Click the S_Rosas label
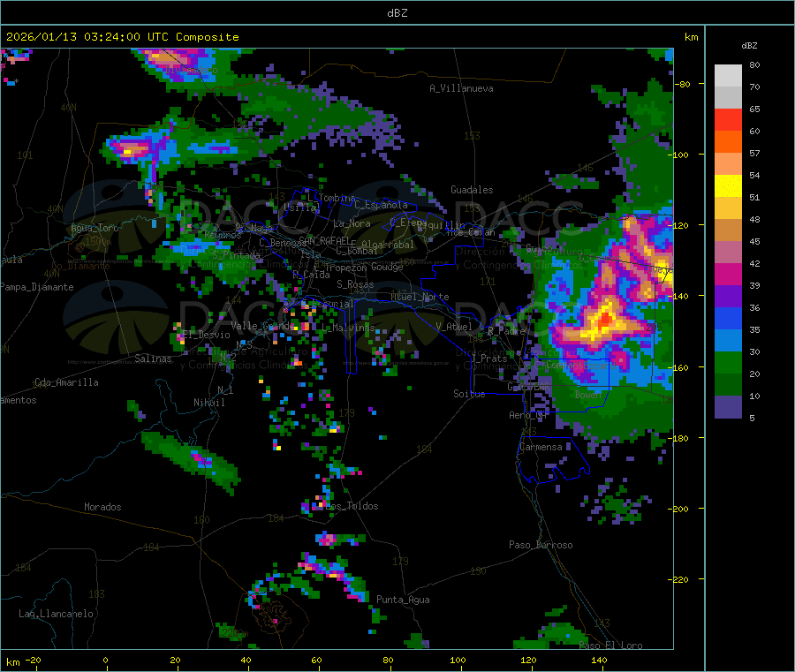This screenshot has height=672, width=795. point(355,284)
